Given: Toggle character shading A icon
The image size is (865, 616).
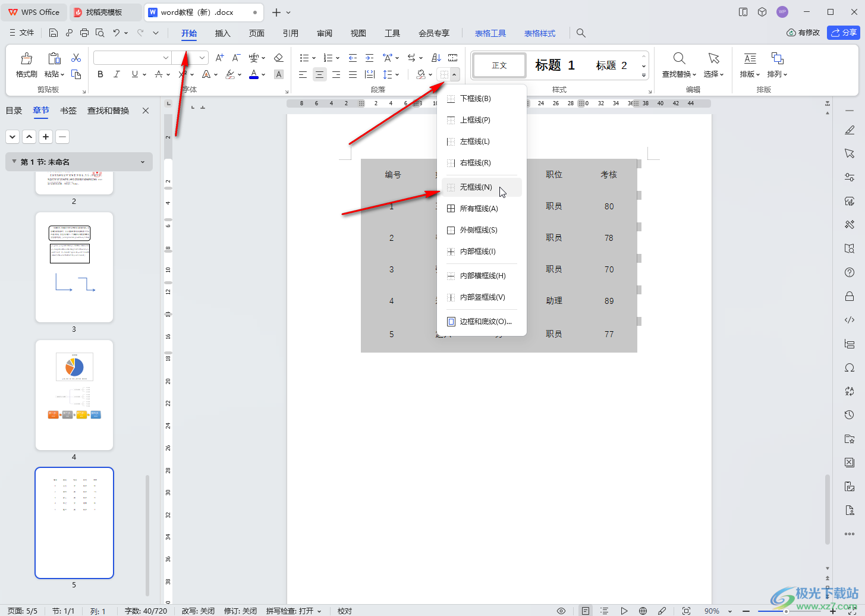Looking at the screenshot, I should click(278, 74).
